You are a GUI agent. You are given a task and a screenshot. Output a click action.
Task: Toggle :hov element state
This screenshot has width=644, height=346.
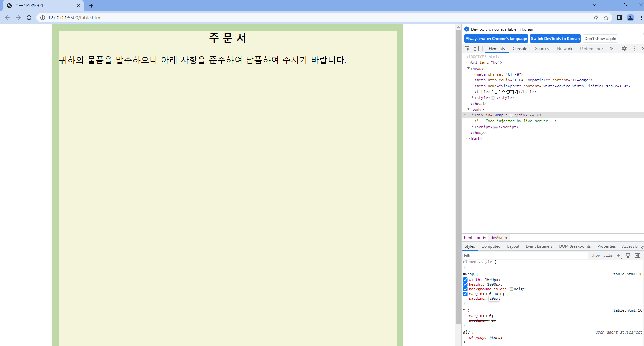(596, 256)
